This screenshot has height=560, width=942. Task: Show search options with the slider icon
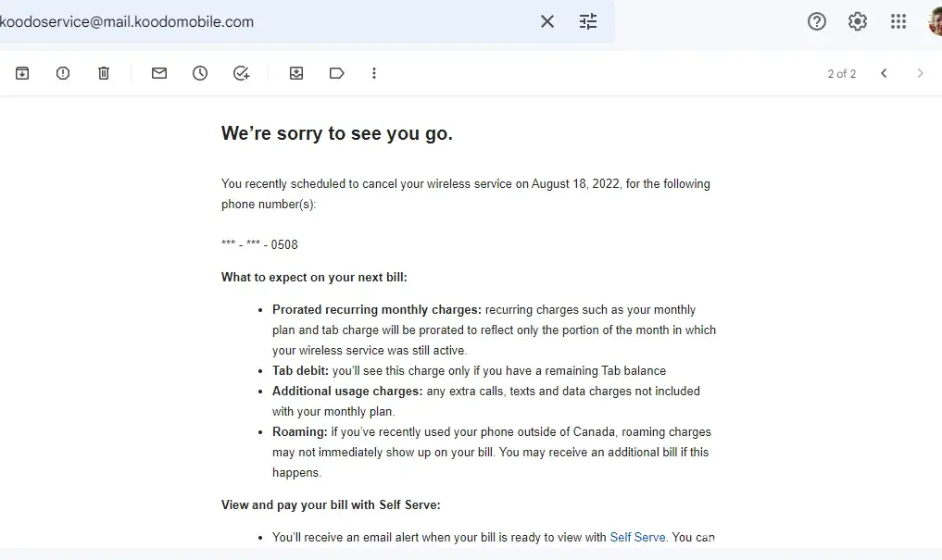click(588, 21)
